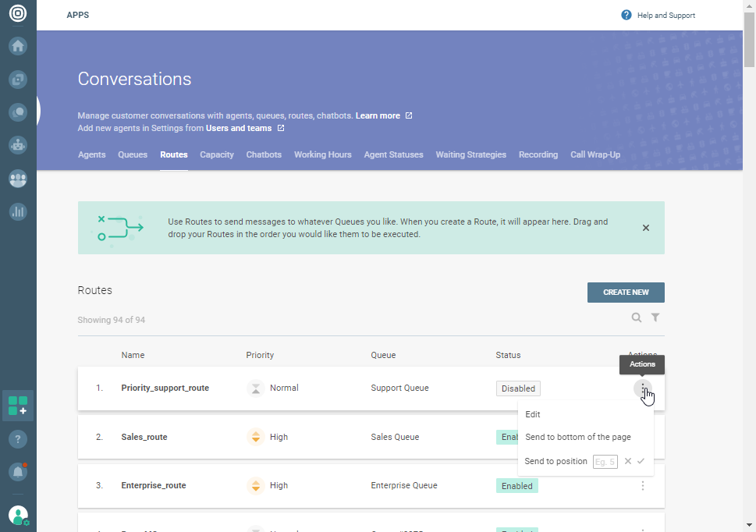Image resolution: width=756 pixels, height=532 pixels.
Task: Open the Actions kebab on the last visible route
Action: [x=643, y=529]
